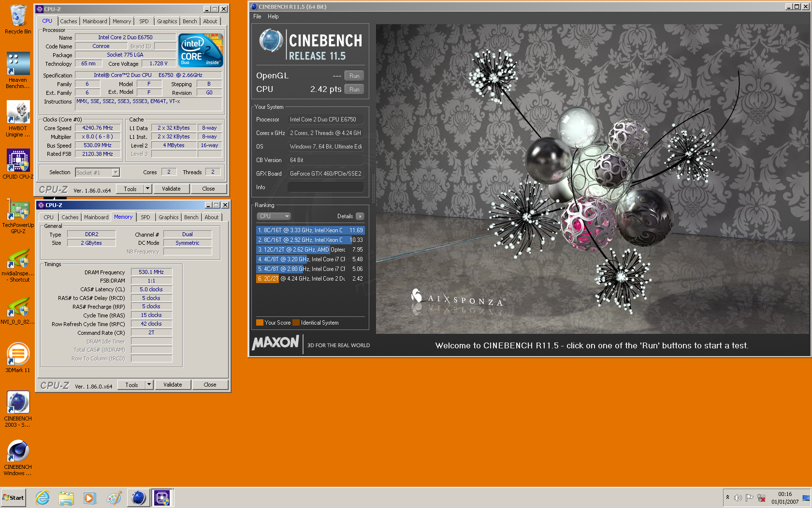Click the Intel Core 2 Duo logo

[x=201, y=50]
